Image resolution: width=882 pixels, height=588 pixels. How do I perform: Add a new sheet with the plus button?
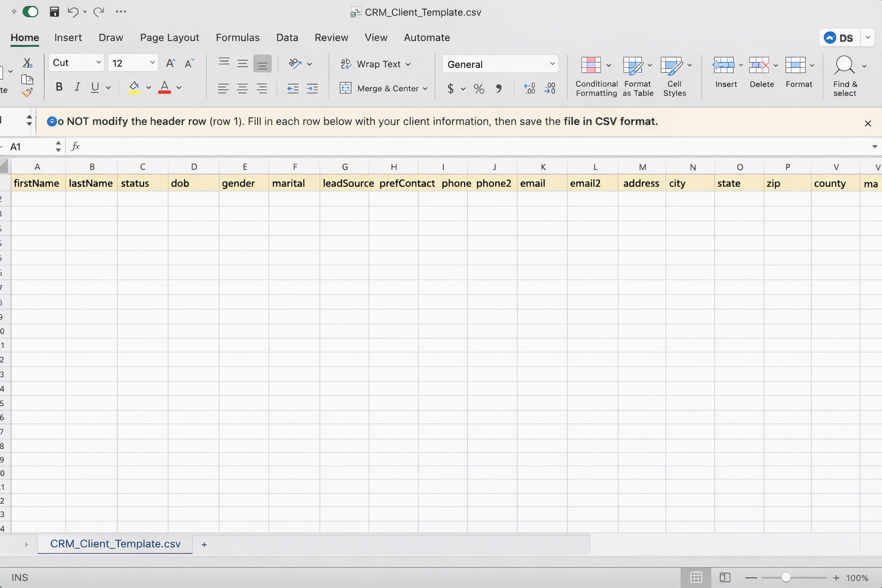[x=204, y=544]
